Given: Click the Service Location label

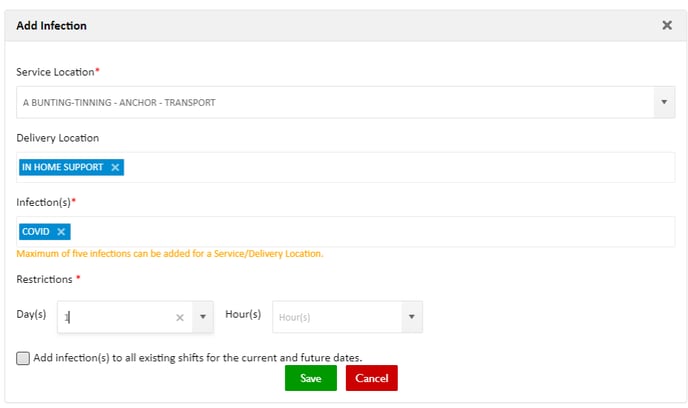Looking at the screenshot, I should [55, 72].
